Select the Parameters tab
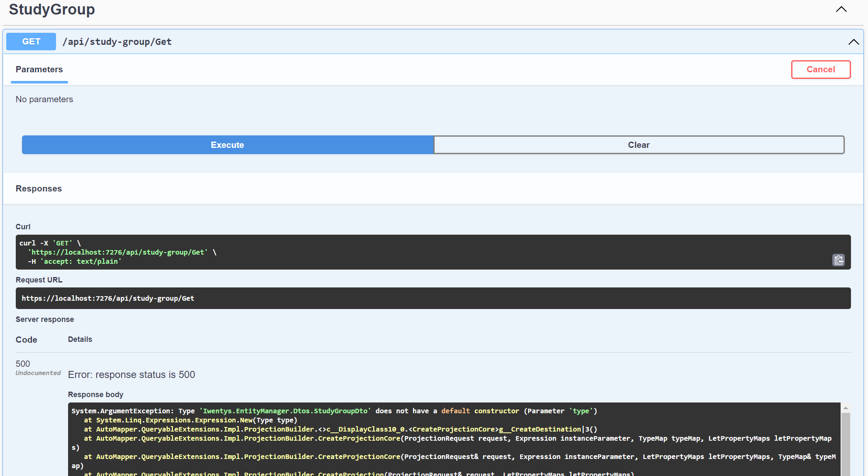Viewport: 868px width, 476px height. click(x=39, y=69)
